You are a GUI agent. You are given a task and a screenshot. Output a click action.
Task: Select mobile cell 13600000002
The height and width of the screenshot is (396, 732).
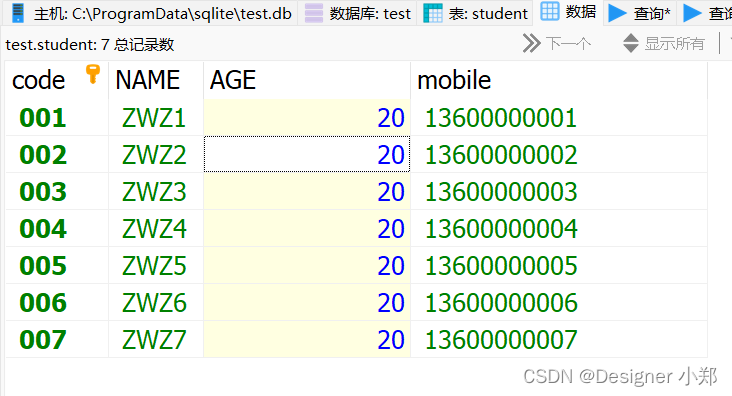pyautogui.click(x=559, y=155)
